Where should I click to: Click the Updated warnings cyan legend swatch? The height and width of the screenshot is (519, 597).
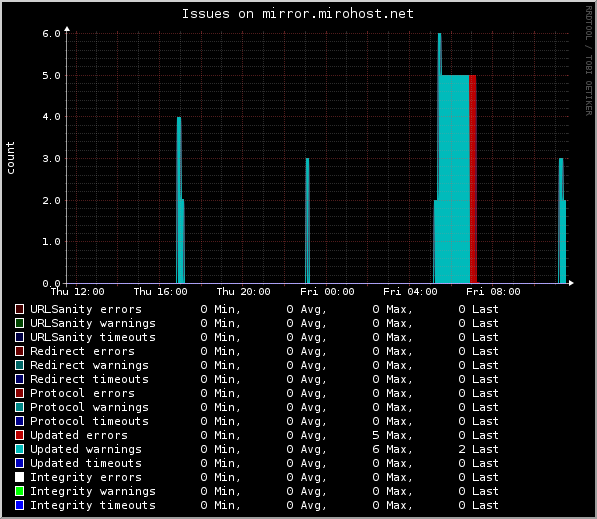19,449
